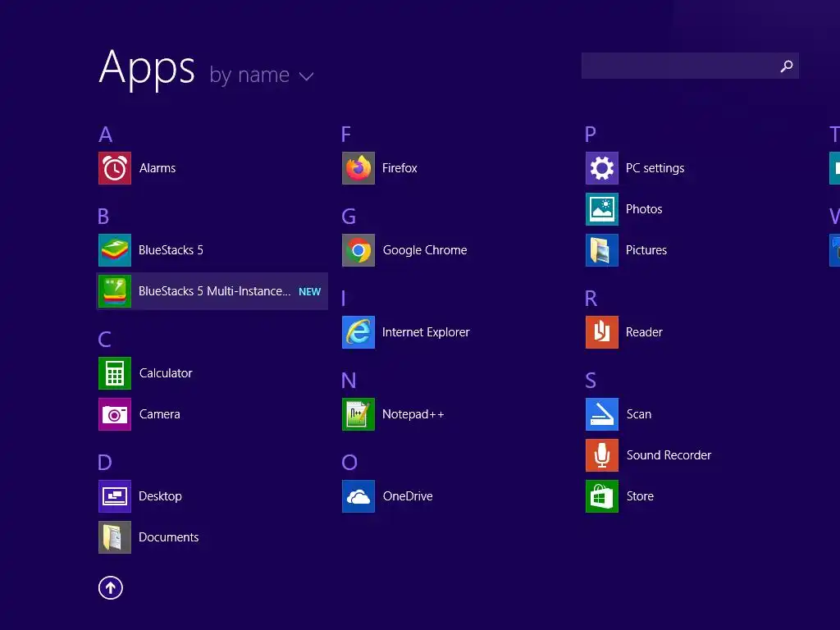Screen dimensions: 840x630
Task: Click the 'Notepad++' label
Action: tap(413, 414)
